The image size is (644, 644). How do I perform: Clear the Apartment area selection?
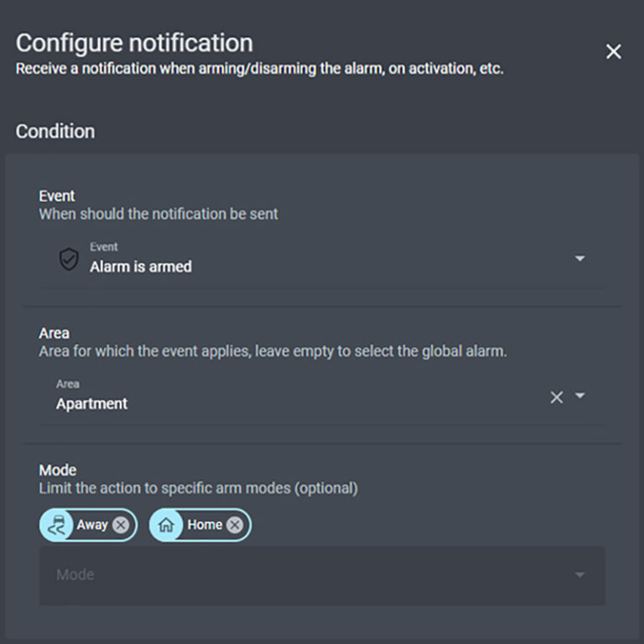(x=556, y=397)
